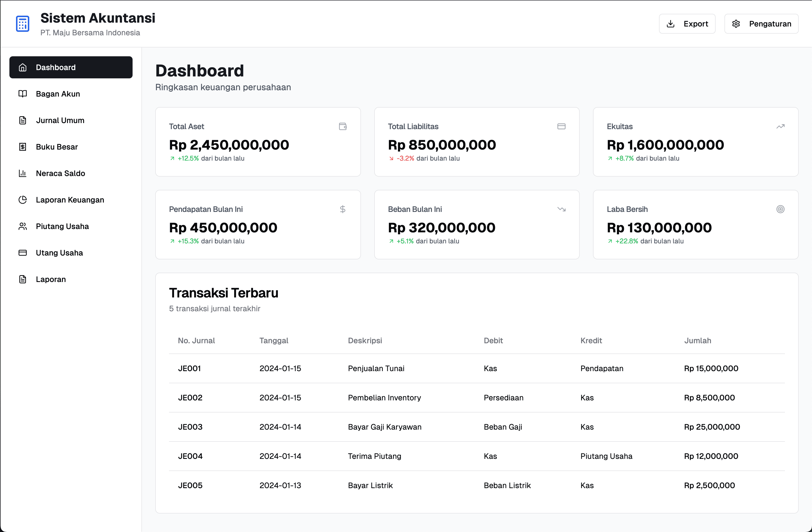This screenshot has width=812, height=532.
Task: Select journal number JE002
Action: (x=190, y=398)
